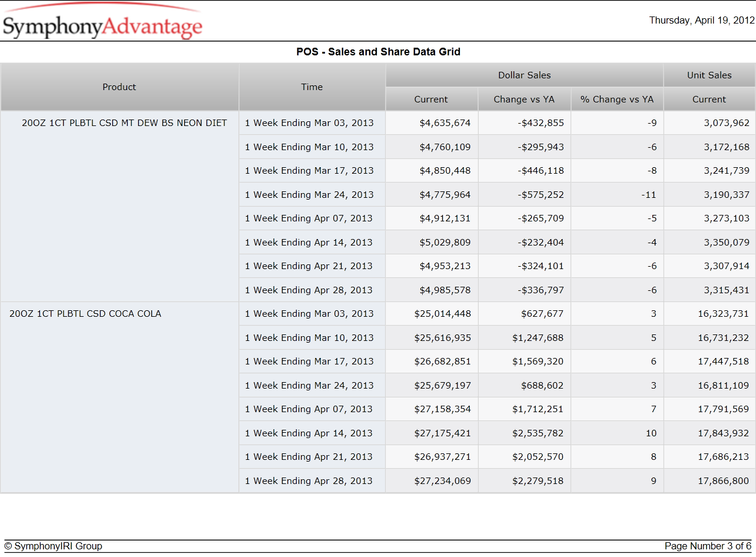The width and height of the screenshot is (756, 557).
Task: Click change value $1,569,320
Action: tap(538, 362)
